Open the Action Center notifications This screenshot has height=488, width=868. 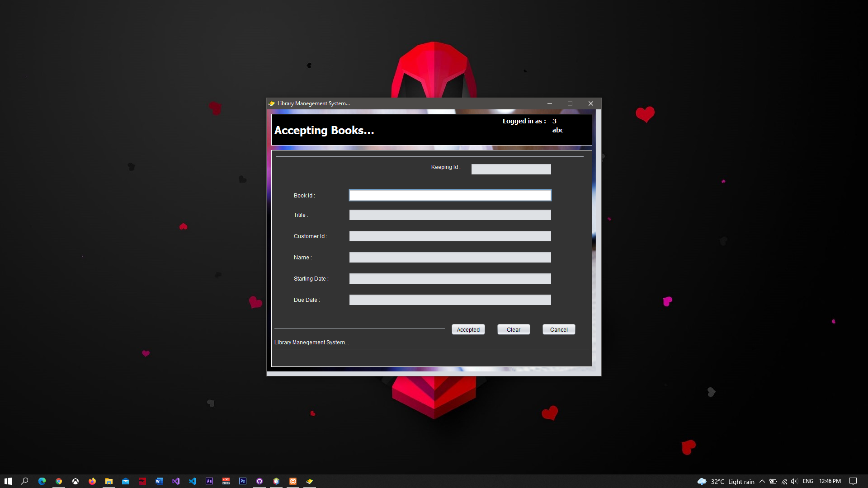pyautogui.click(x=853, y=481)
